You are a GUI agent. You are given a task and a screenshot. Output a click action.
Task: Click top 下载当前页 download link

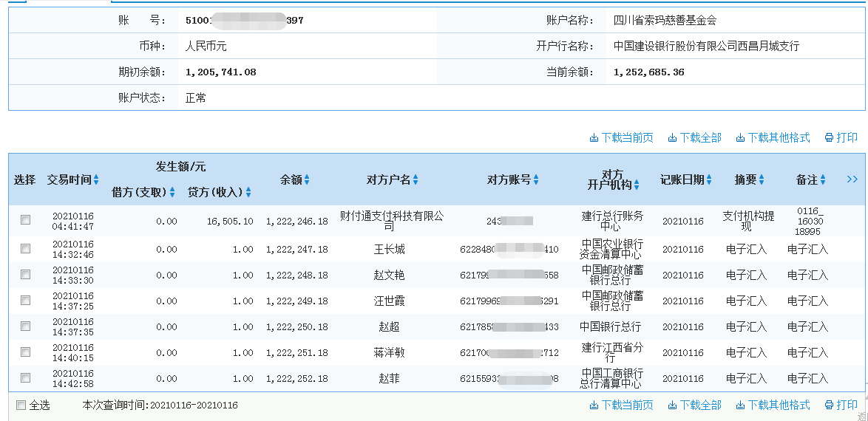pos(621,138)
